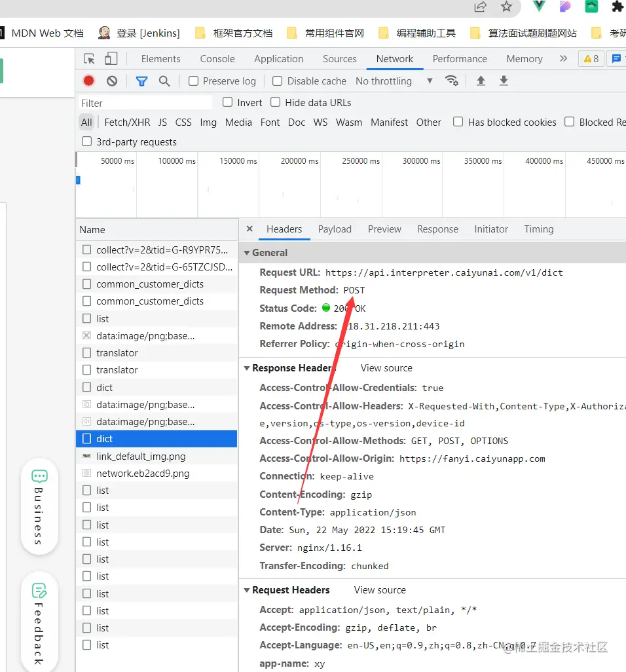
Task: Open the Performance tab
Action: click(460, 59)
